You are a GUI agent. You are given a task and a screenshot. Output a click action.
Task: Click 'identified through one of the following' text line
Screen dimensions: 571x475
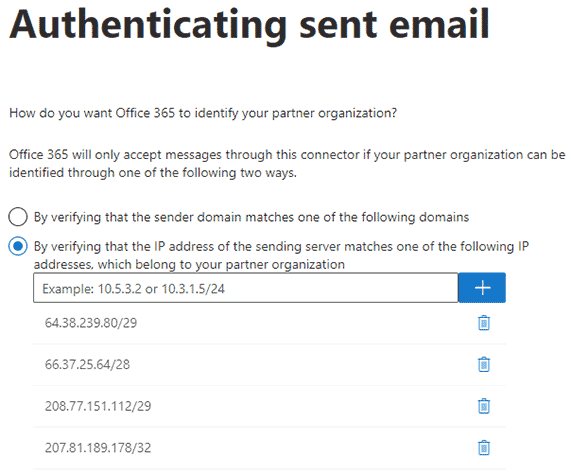[x=153, y=173]
